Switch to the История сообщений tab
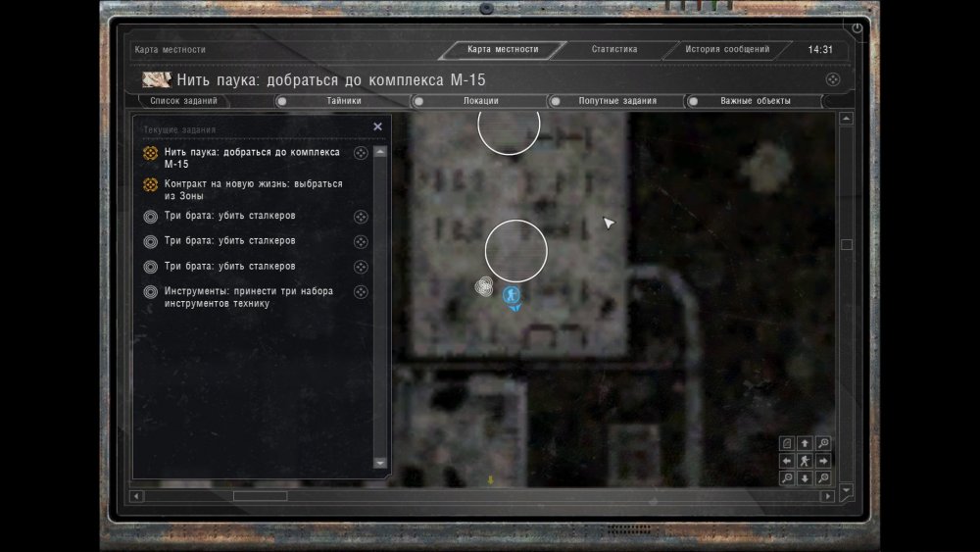This screenshot has width=980, height=552. 727,49
